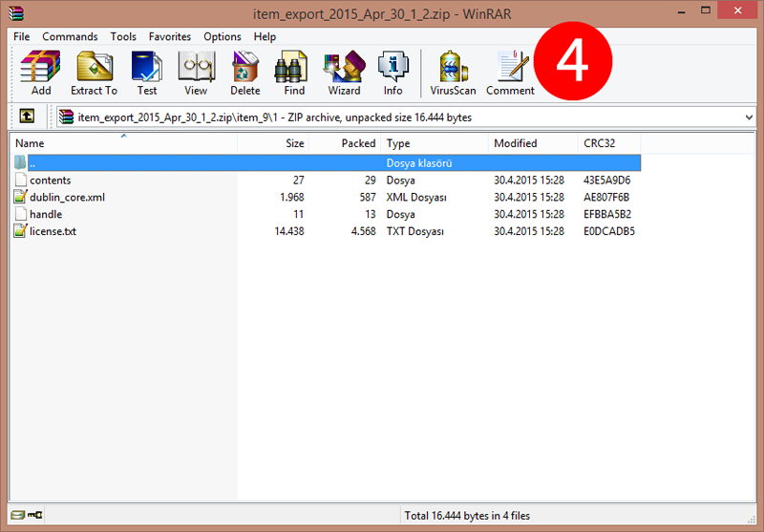Click the disk drive icon in the status bar

click(17, 515)
